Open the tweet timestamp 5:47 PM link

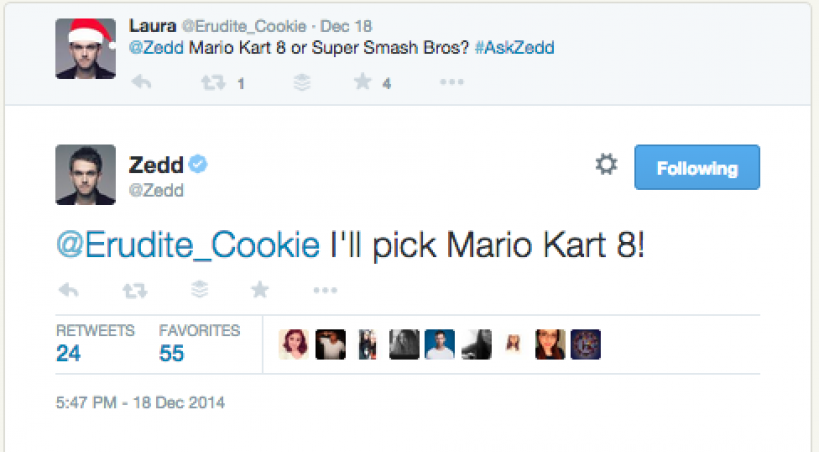point(140,403)
